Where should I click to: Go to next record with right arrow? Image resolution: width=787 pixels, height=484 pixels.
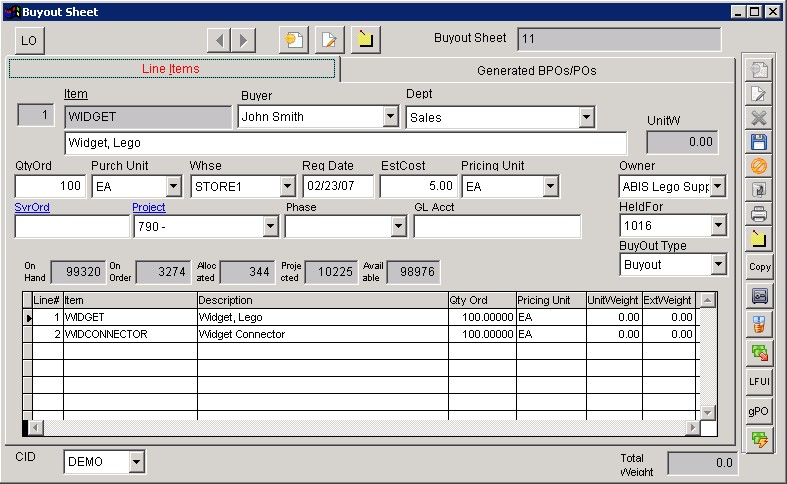click(243, 40)
